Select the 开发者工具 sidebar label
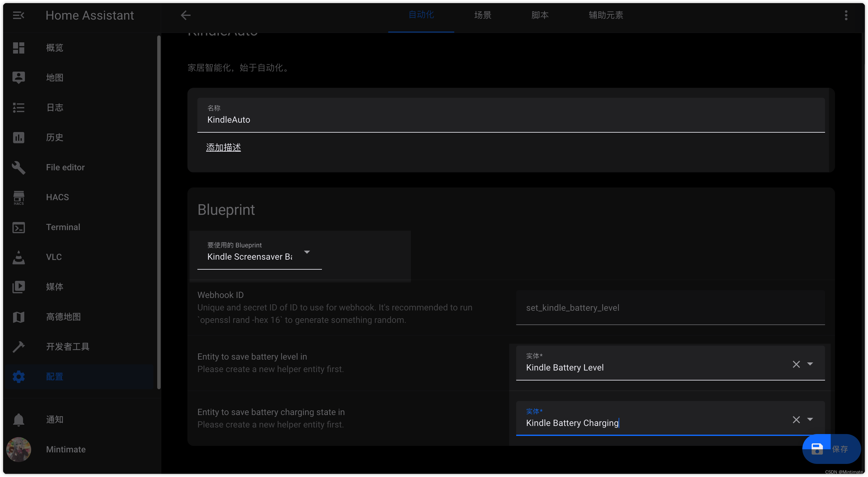 (x=67, y=347)
